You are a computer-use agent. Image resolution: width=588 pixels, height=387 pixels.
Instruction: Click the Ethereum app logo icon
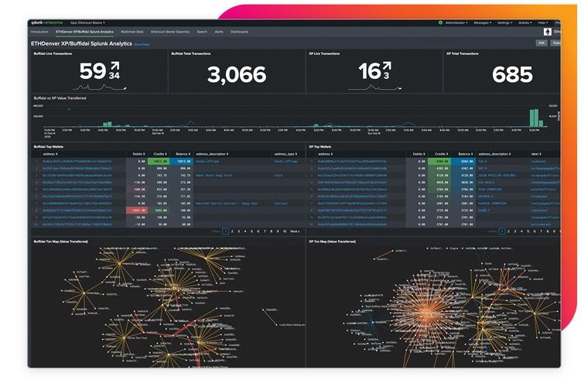point(548,32)
